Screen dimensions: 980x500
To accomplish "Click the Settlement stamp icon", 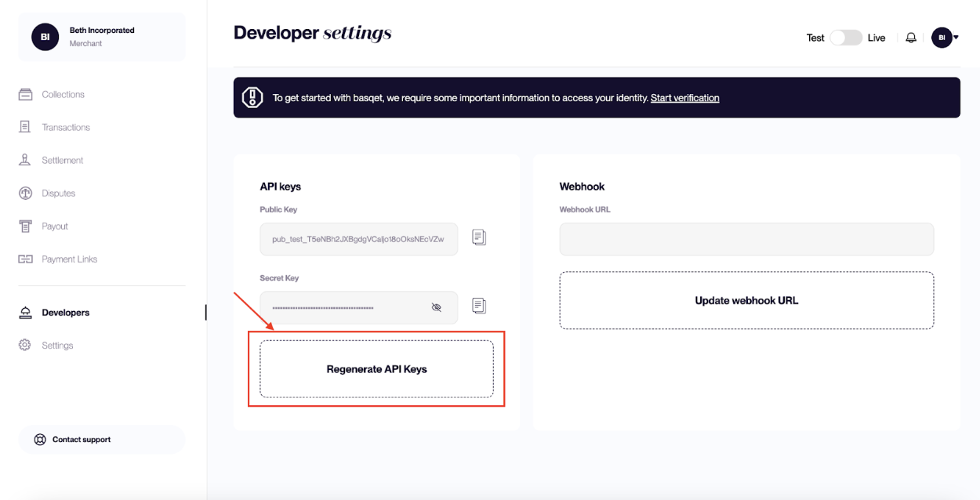I will point(25,160).
